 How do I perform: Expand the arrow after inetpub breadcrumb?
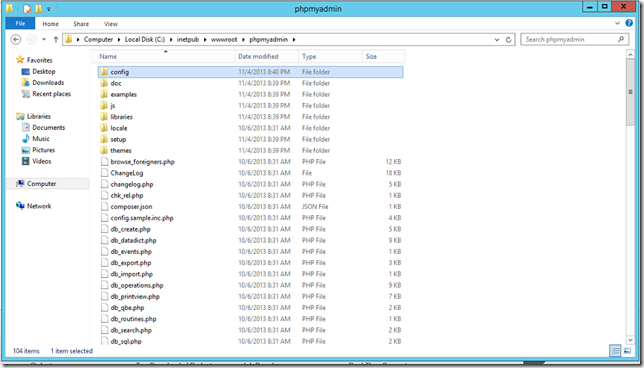click(205, 40)
